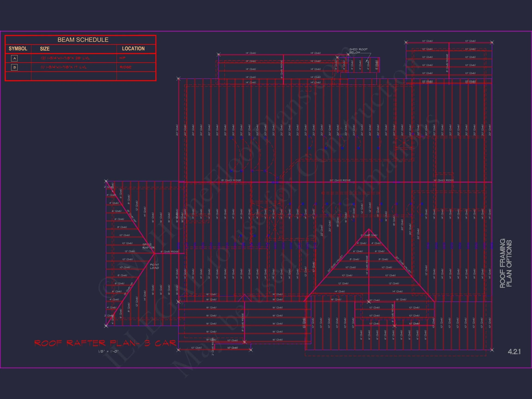
Task: Select the 28' LVL size entry
Action: pos(65,58)
